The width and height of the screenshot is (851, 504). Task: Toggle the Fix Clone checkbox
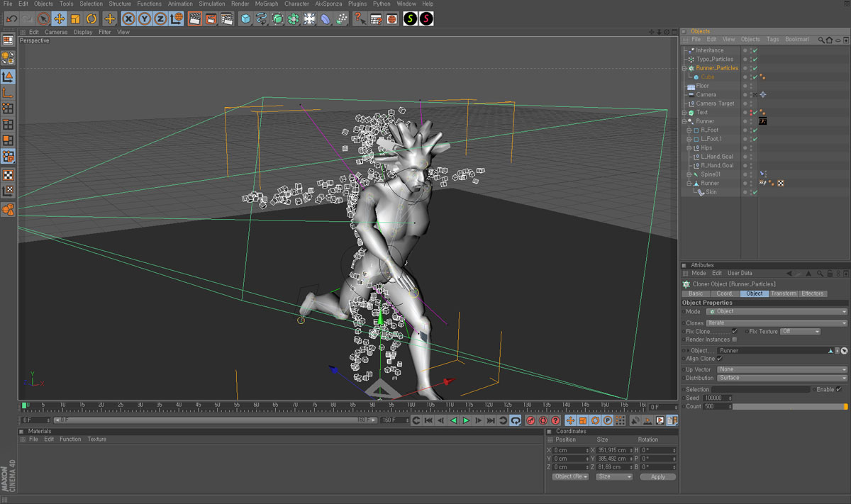point(734,331)
